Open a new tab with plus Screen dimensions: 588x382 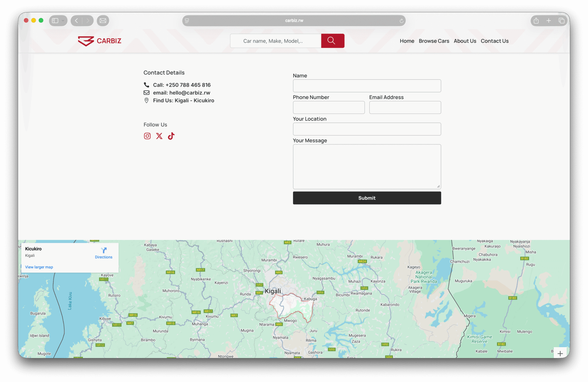tap(549, 21)
